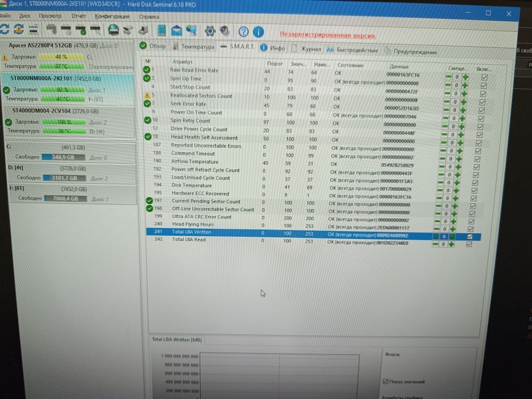The height and width of the screenshot is (399, 532).
Task: Open the notepad toolbar icon
Action: click(x=161, y=31)
